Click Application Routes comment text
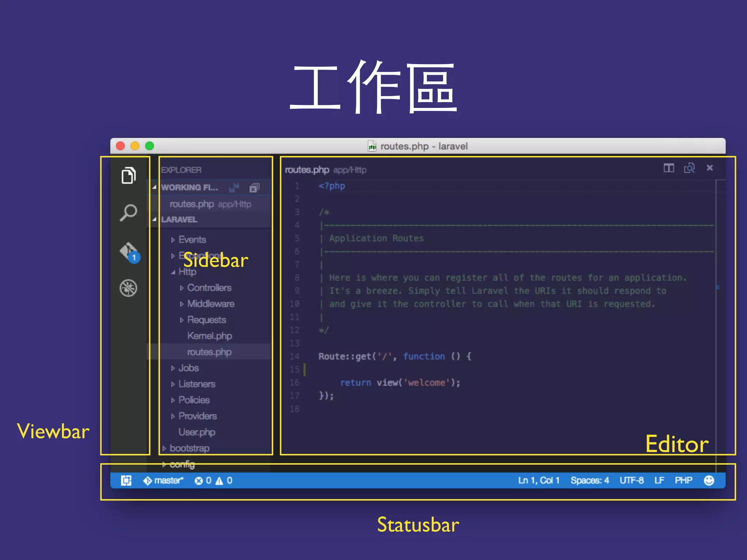The height and width of the screenshot is (560, 747). pyautogui.click(x=376, y=238)
